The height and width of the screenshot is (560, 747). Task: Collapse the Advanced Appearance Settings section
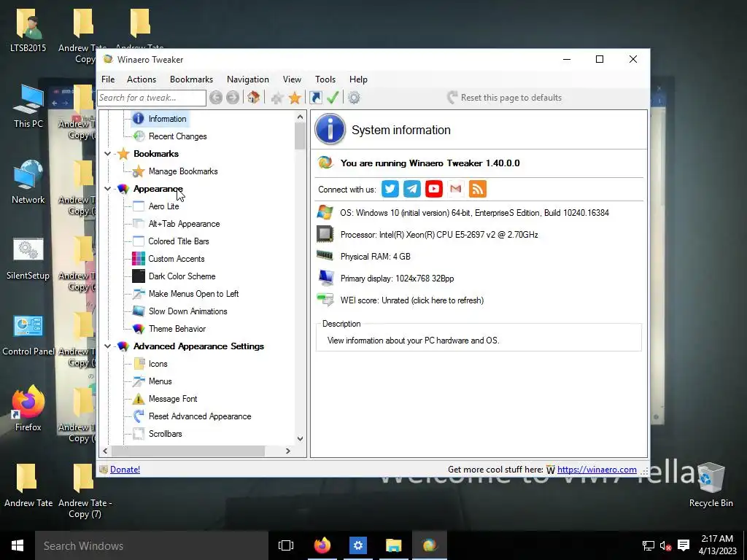[108, 346]
